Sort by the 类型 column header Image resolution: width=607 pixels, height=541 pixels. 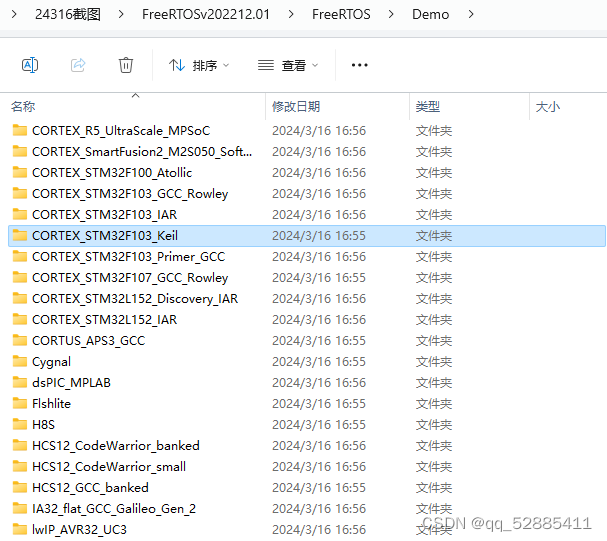point(428,106)
